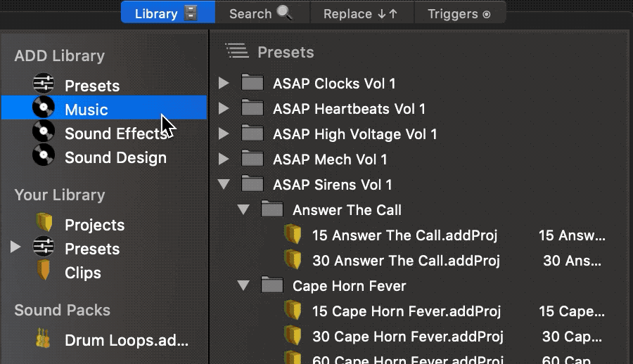The height and width of the screenshot is (364, 633).
Task: Click the 15 Answer The Call project icon
Action: click(x=293, y=235)
